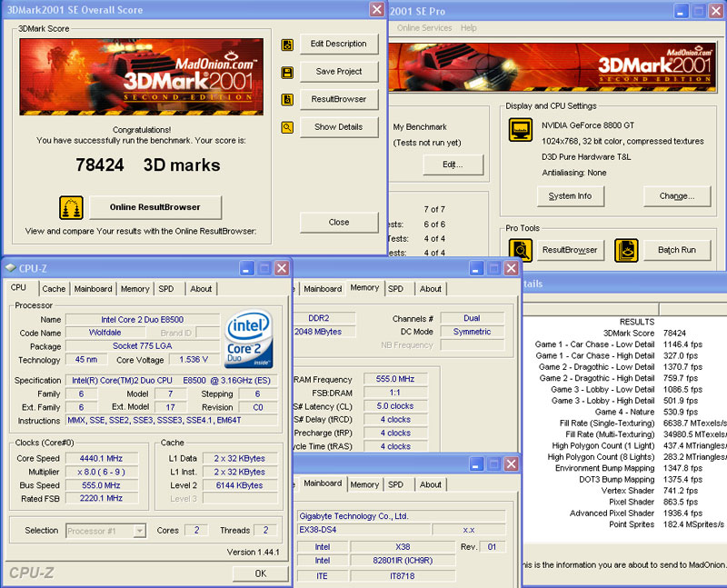Click the Name field Intel Core 2 Duo E8500

coord(143,320)
